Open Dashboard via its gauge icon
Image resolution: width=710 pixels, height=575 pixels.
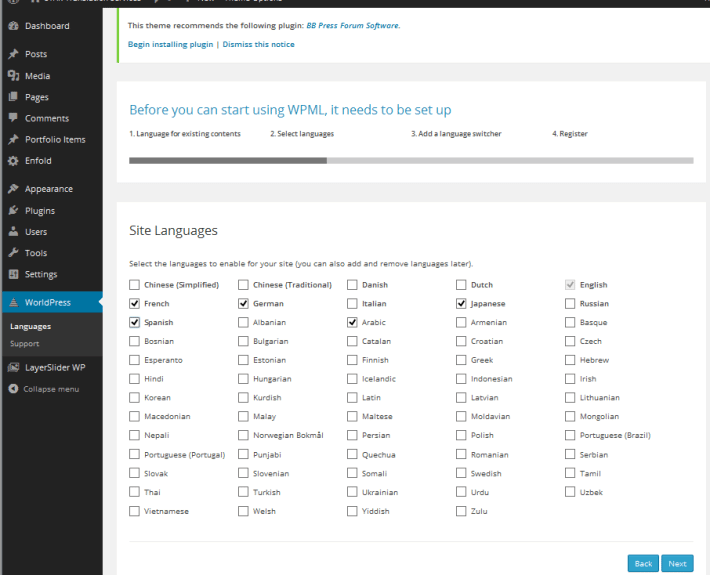coord(14,26)
